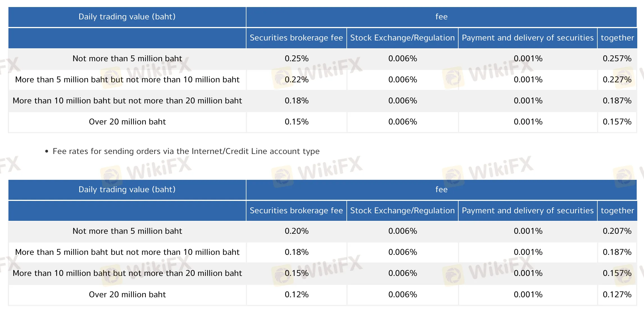The width and height of the screenshot is (644, 313).
Task: Click the 0.227% total fee cell
Action: (x=617, y=80)
